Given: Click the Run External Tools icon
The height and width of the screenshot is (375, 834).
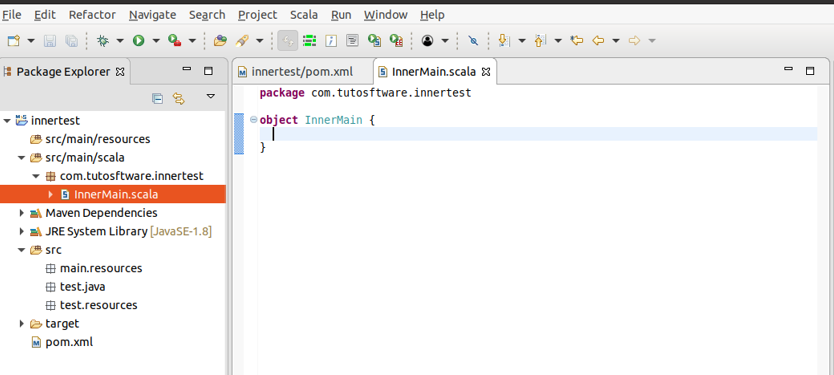Looking at the screenshot, I should click(x=174, y=40).
